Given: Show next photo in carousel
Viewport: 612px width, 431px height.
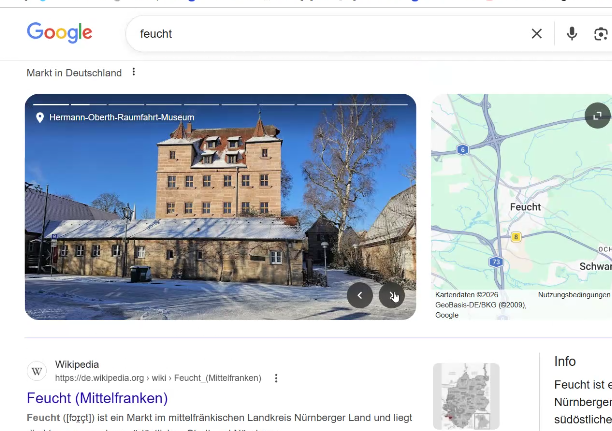Looking at the screenshot, I should (x=391, y=296).
